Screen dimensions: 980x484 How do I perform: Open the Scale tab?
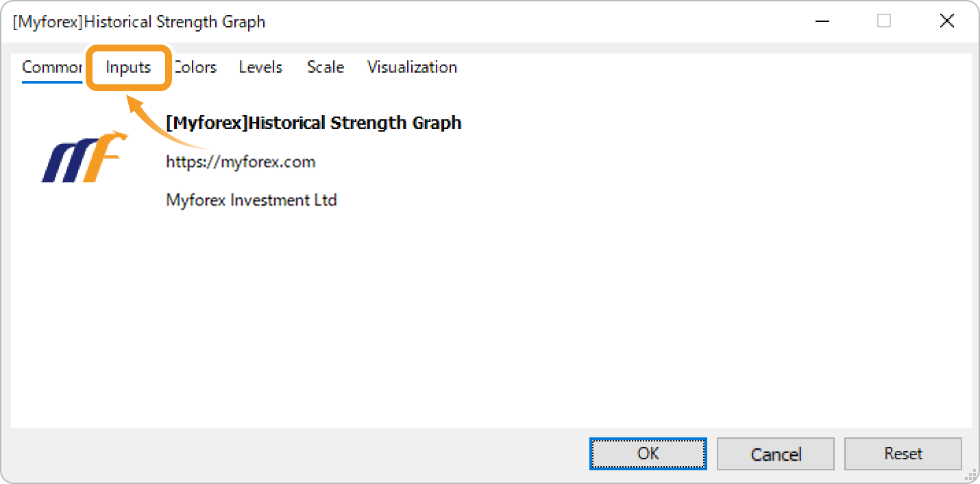pyautogui.click(x=325, y=66)
